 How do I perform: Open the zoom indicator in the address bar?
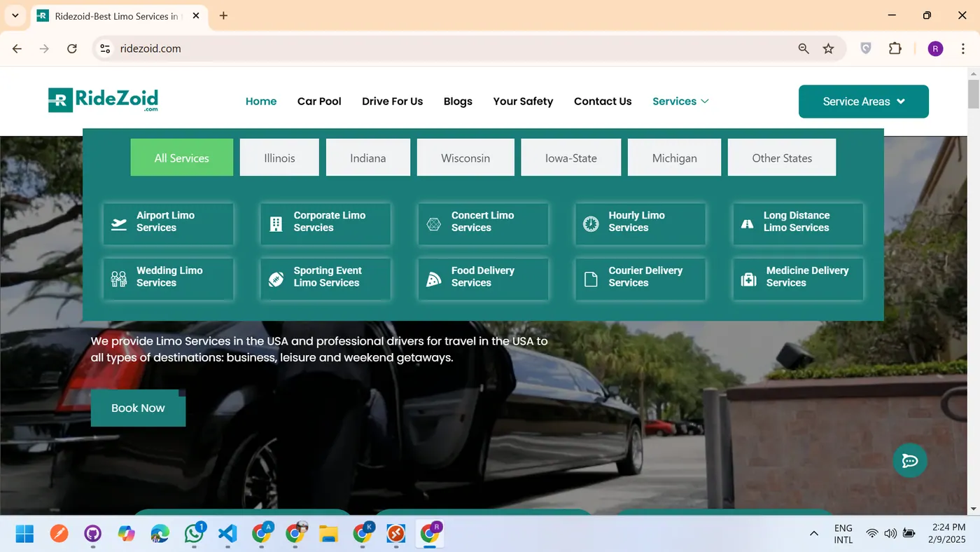(804, 48)
